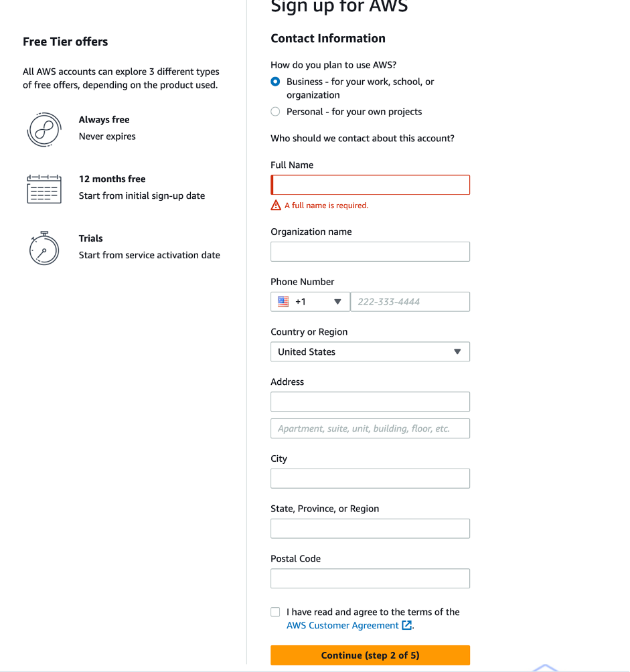
Task: Expand the Country or Region dropdown
Action: pos(370,352)
